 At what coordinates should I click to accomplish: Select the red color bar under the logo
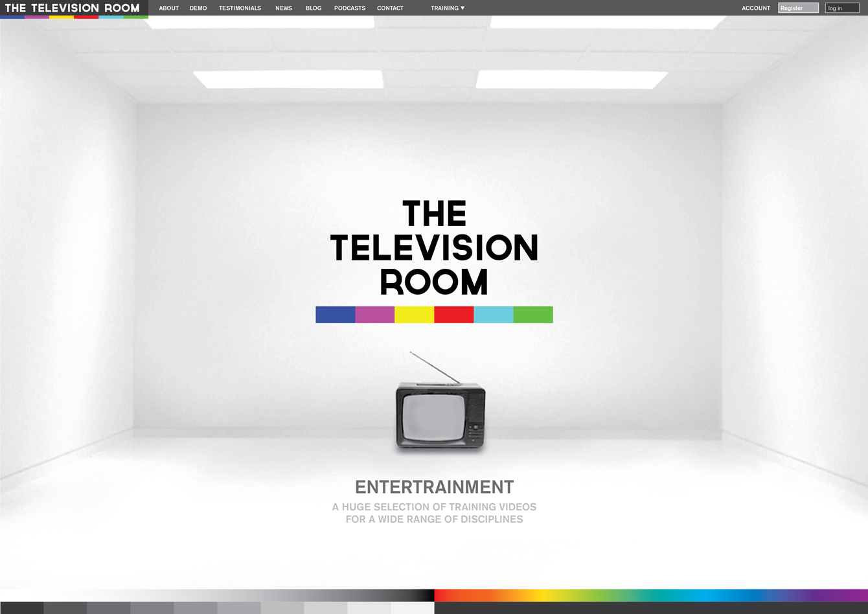[453, 314]
